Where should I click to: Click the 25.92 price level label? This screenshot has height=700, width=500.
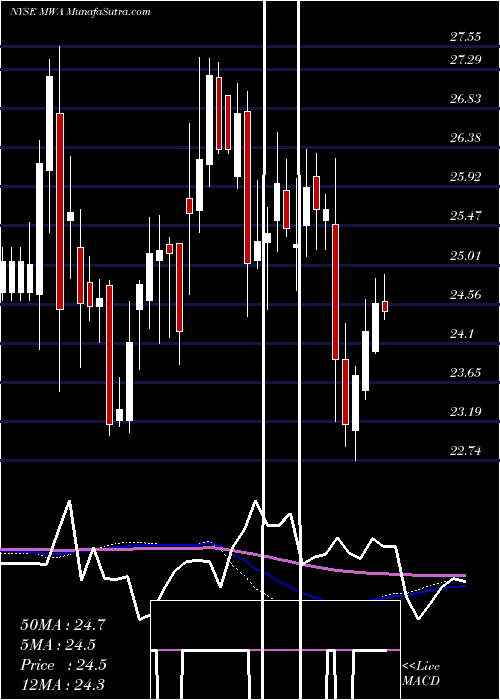click(466, 177)
